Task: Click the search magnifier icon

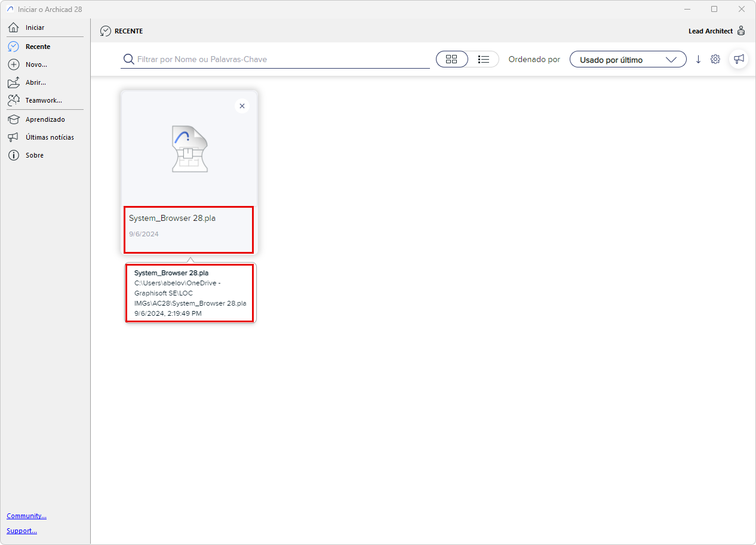Action: click(x=128, y=59)
